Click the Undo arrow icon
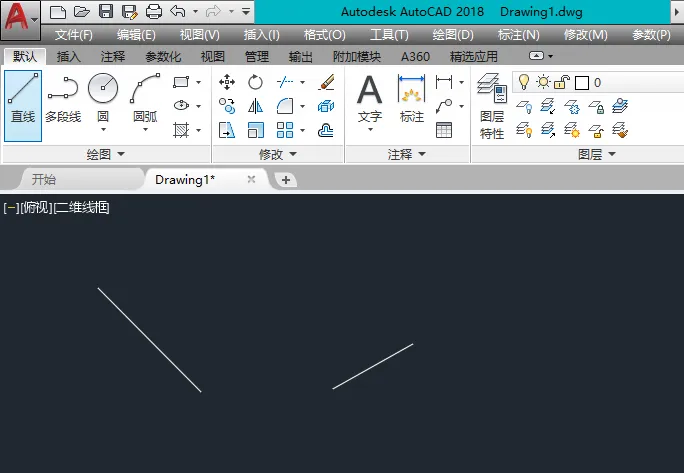 178,12
